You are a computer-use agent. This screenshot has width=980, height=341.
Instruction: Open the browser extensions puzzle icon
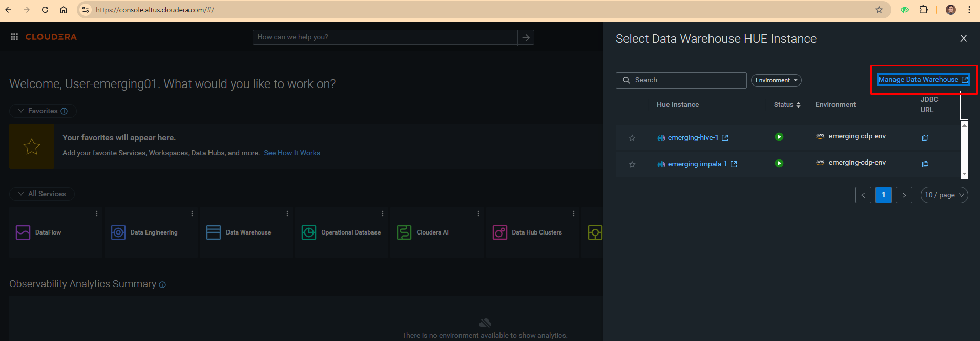click(924, 10)
